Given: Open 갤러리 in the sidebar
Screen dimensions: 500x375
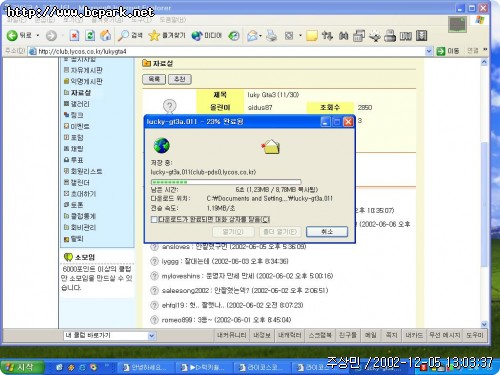Looking at the screenshot, I should click(80, 104).
